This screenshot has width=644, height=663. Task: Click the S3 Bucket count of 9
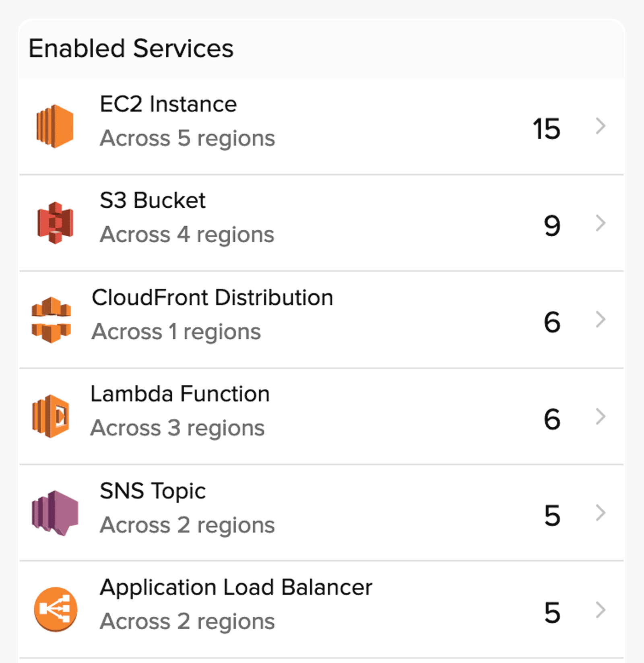tap(551, 225)
